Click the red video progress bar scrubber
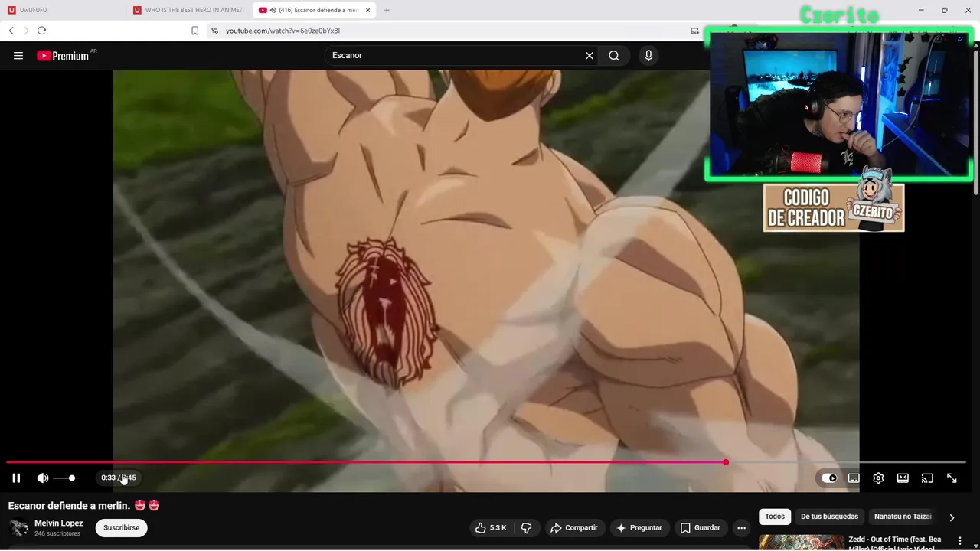Screen dimensions: 980x551 [725, 462]
